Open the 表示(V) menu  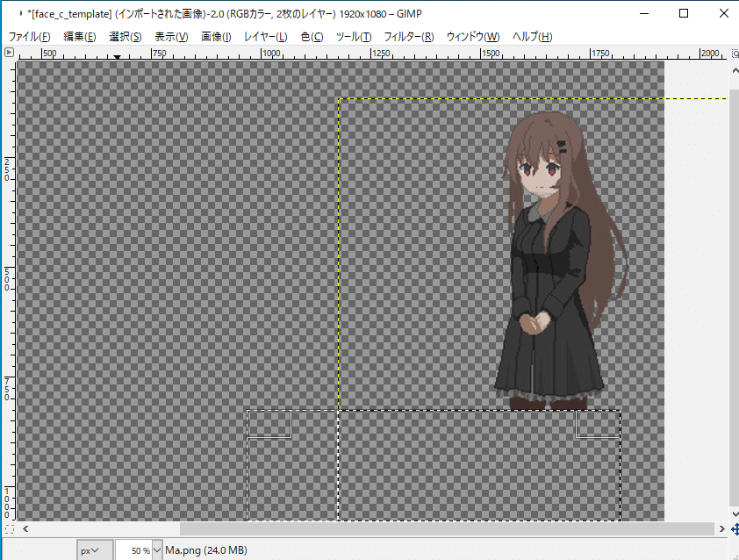click(171, 36)
